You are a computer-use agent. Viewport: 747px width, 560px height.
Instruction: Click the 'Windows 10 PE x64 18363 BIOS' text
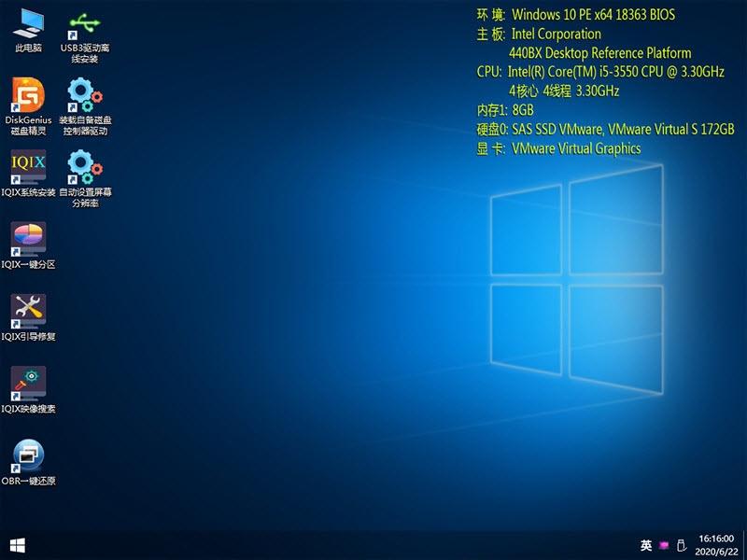(593, 14)
